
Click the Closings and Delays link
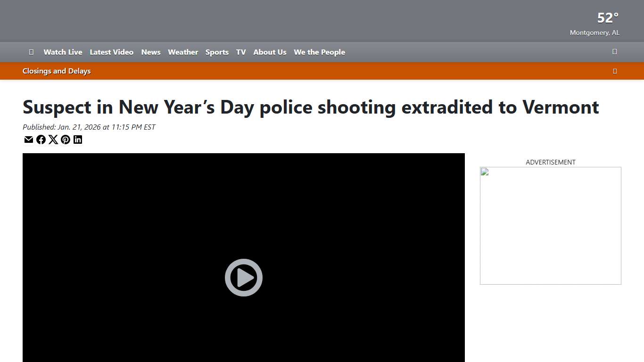pyautogui.click(x=57, y=71)
